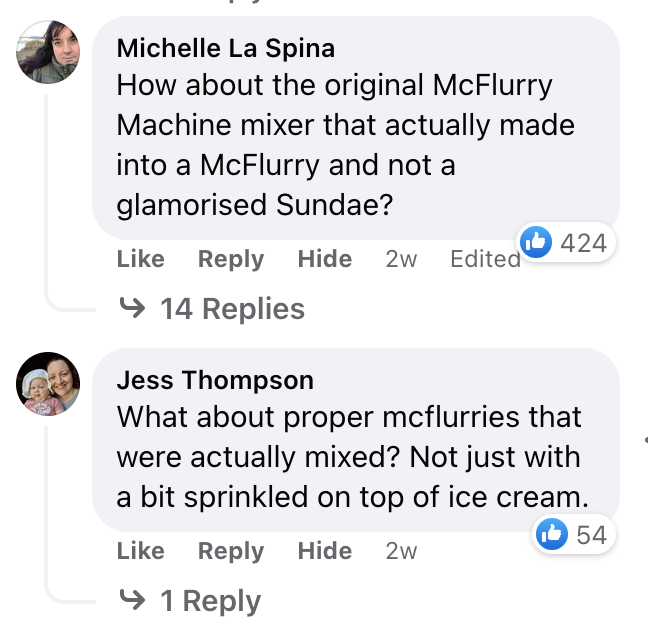Like Michelle La Spina's comment
Viewport: 648px width, 632px height.
pyautogui.click(x=140, y=259)
